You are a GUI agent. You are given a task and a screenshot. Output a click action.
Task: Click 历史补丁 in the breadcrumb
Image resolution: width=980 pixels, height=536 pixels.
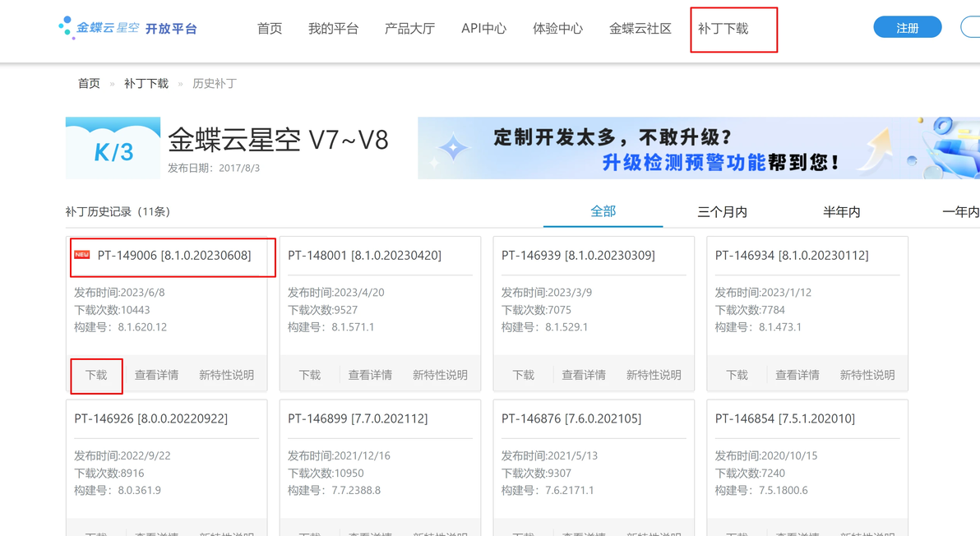coord(215,84)
